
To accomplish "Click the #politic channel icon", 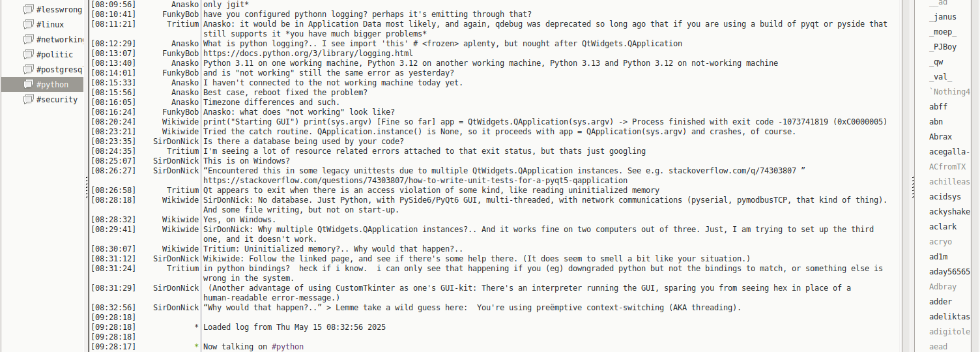I will tap(28, 55).
